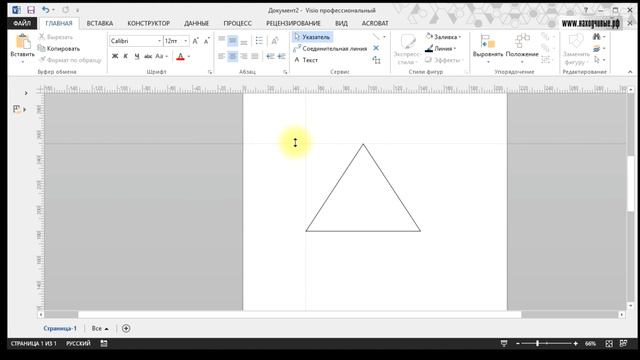
Task: Decrease font size with the smaller A icon
Action: tap(207, 41)
